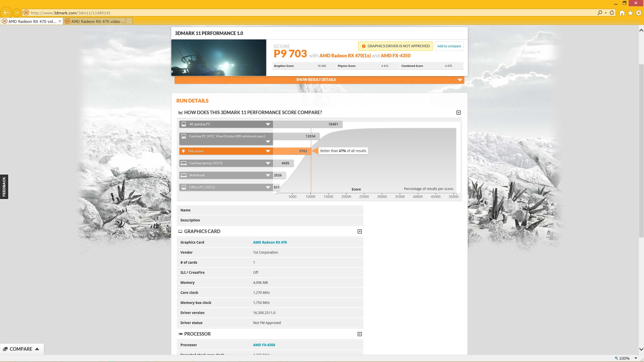Click Description row in run details
This screenshot has height=362, width=644.
click(x=270, y=220)
